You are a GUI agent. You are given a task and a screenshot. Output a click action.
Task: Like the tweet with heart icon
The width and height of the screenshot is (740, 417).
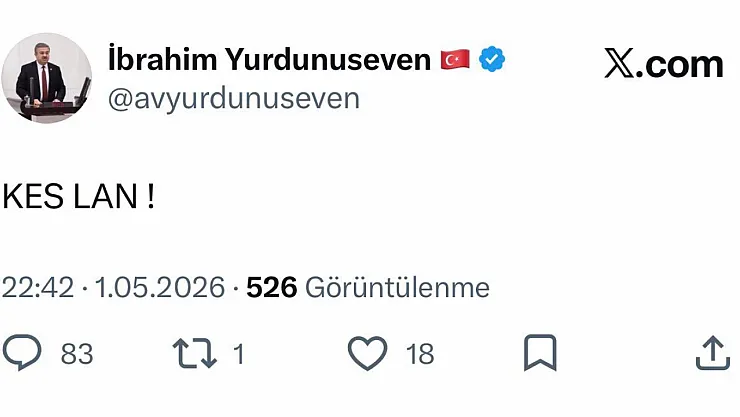368,353
